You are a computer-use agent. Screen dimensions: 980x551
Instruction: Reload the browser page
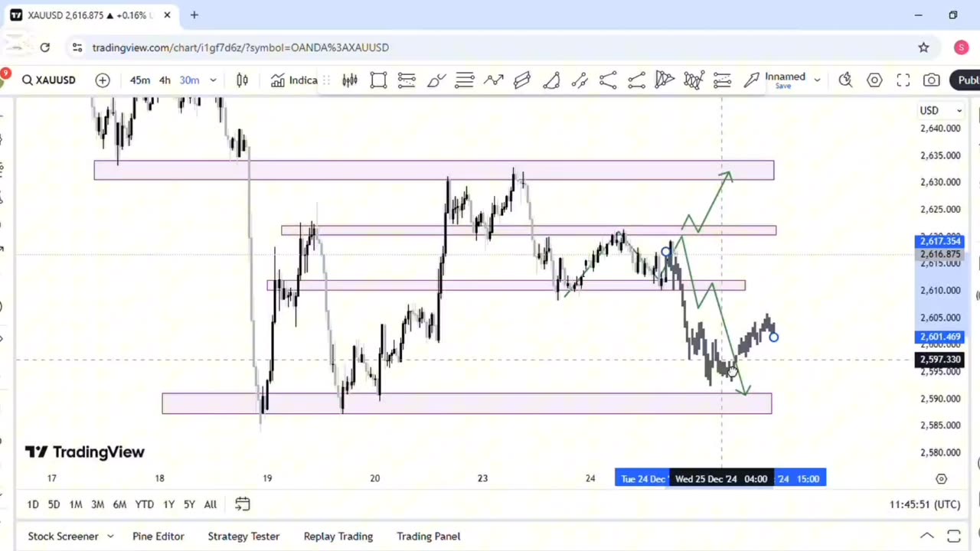click(45, 47)
